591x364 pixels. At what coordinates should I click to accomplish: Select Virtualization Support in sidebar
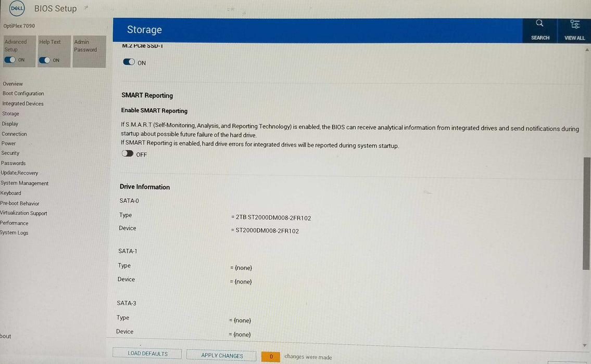pyautogui.click(x=23, y=213)
